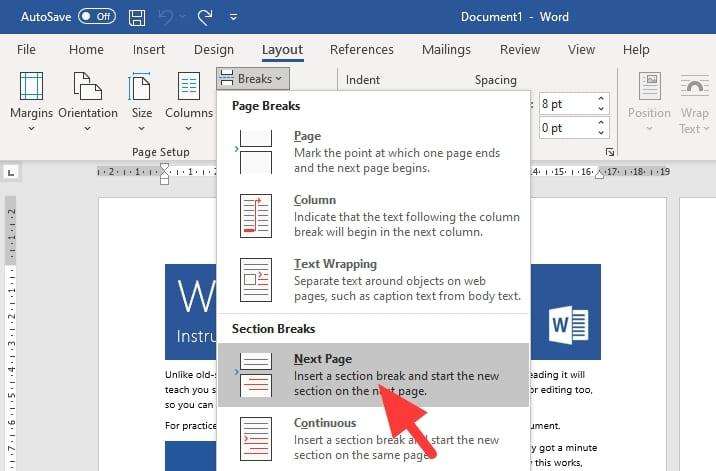Collapse the Breaks dropdown button
Screen dimensions: 716x471
click(x=253, y=79)
